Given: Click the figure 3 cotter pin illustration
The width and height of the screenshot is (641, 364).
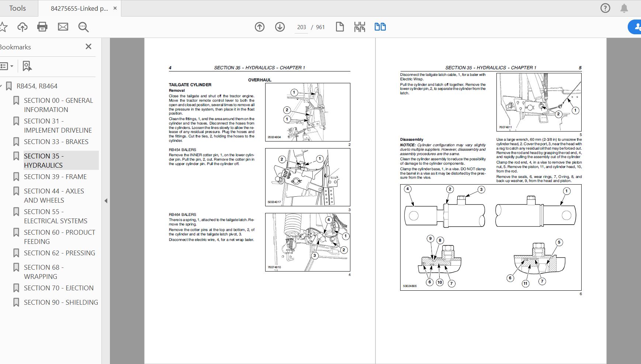Looking at the screenshot, I should 308,177.
